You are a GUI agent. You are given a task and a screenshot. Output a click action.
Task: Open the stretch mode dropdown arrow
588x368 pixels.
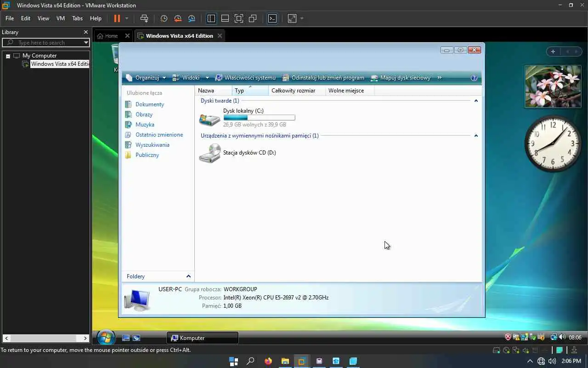[x=302, y=18]
